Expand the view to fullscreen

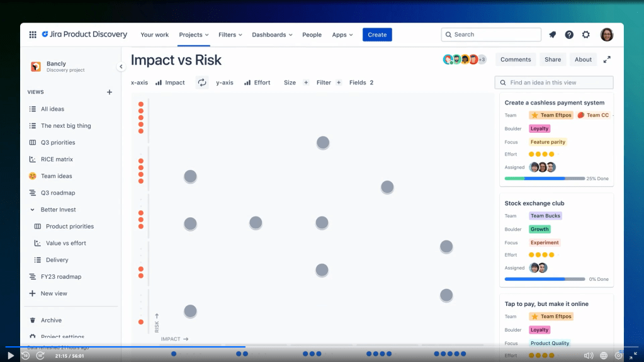point(607,59)
